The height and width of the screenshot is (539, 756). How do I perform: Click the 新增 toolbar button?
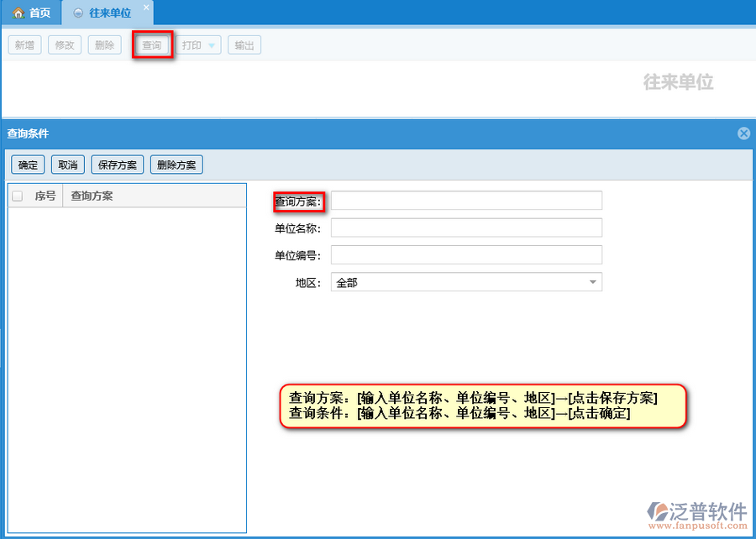click(x=24, y=45)
